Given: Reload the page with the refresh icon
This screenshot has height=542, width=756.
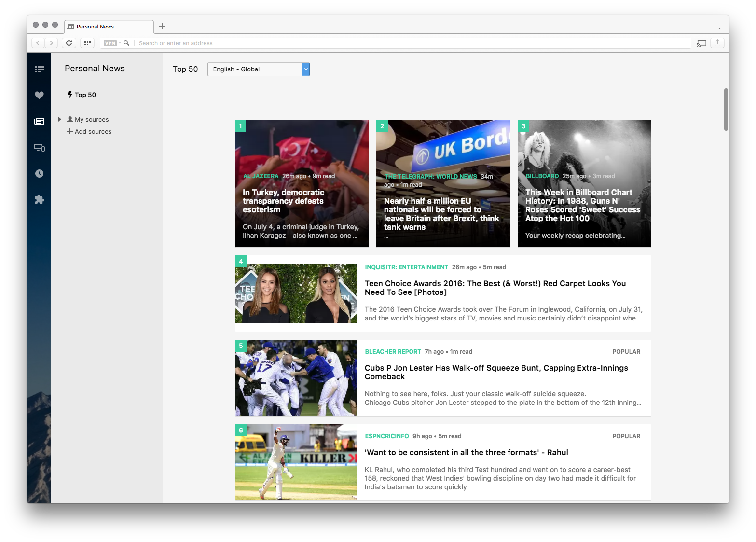Looking at the screenshot, I should (x=69, y=43).
